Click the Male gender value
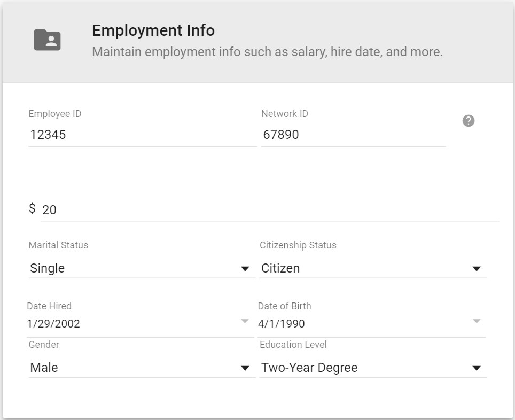The height and width of the screenshot is (420, 515). click(x=44, y=368)
